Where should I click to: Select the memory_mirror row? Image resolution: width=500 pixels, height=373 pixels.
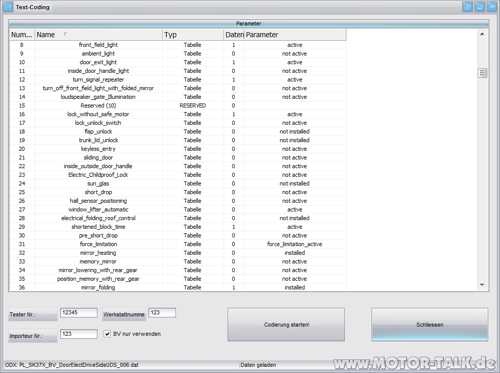(178, 261)
